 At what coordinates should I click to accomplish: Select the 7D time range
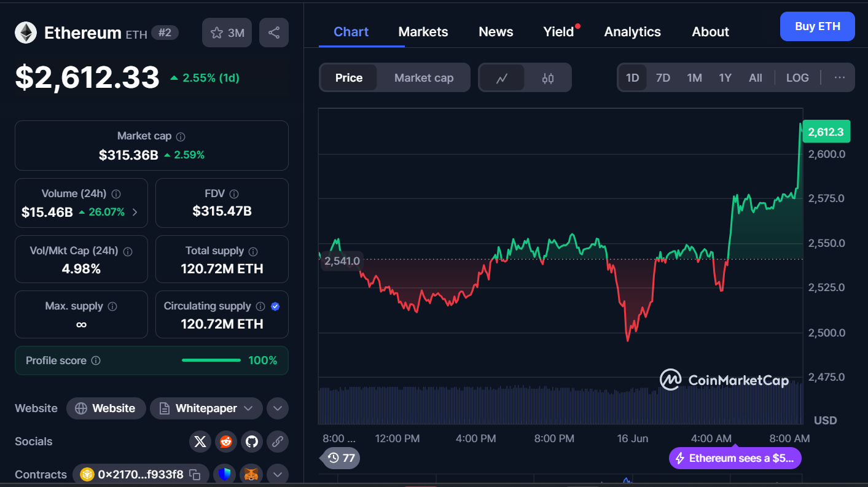(x=663, y=78)
